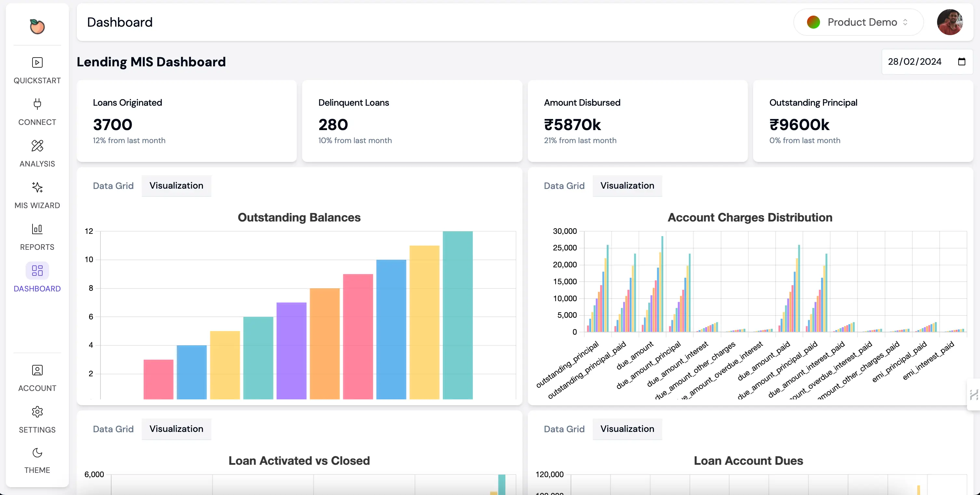This screenshot has height=495, width=980.
Task: Toggle the Theme with the moon icon
Action: tap(36, 460)
